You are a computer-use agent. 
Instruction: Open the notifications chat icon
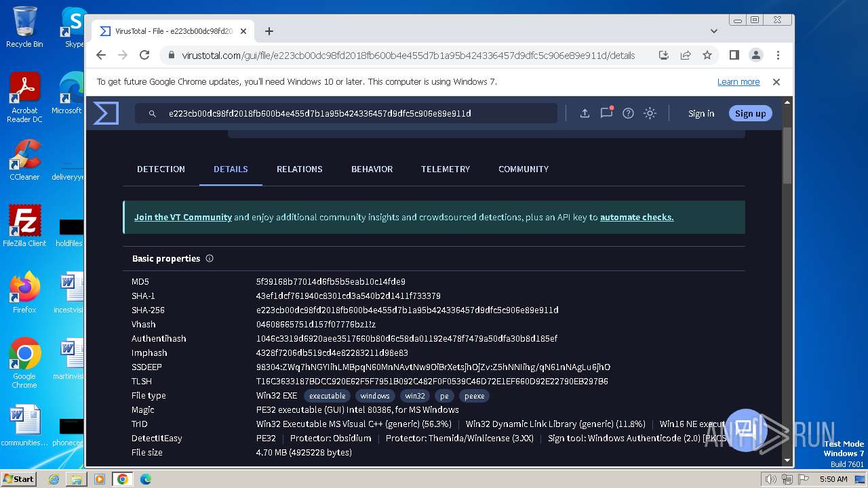(x=606, y=113)
